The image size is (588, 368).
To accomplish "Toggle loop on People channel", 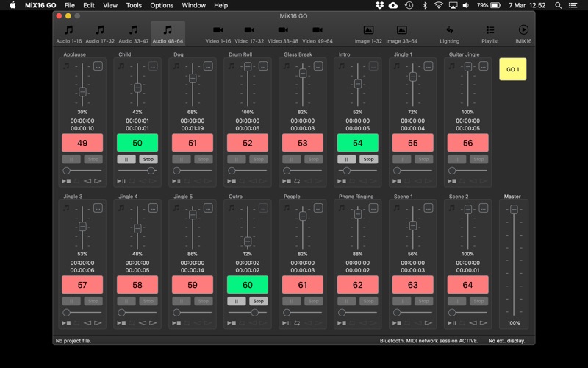I will tap(297, 323).
